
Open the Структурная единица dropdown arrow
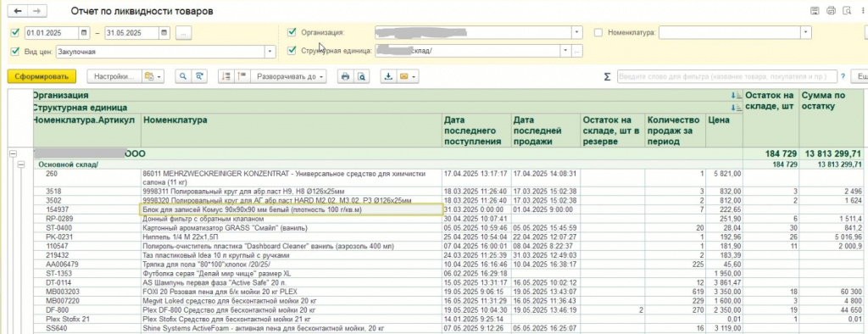click(565, 51)
